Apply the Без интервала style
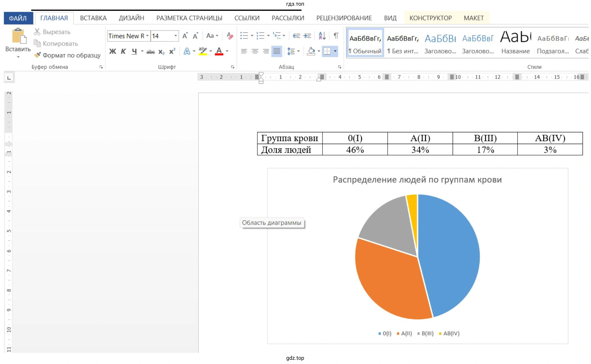 click(x=403, y=43)
